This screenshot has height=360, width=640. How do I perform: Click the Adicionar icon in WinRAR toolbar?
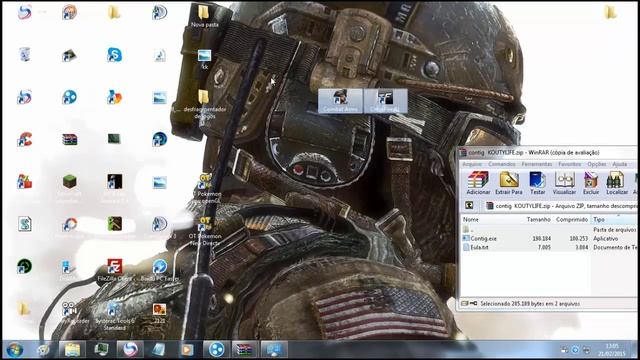[x=478, y=183]
